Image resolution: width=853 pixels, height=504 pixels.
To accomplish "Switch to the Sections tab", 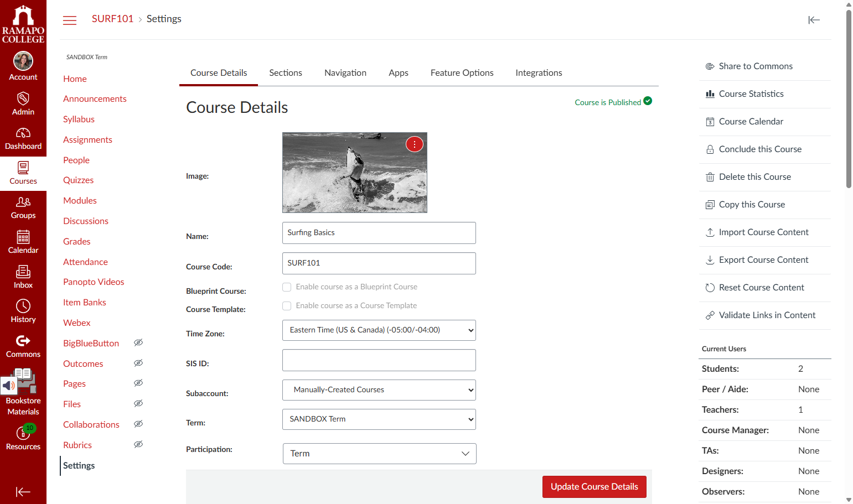I will [x=286, y=73].
